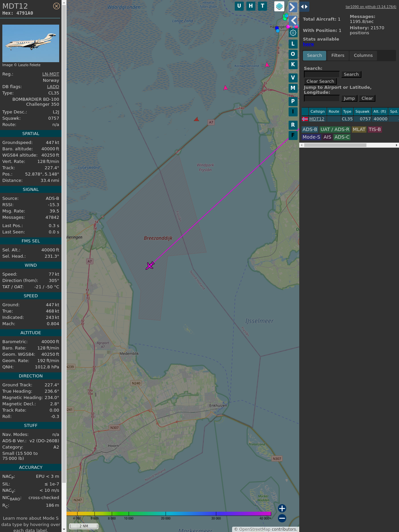This screenshot has height=532, width=399.
Task: Open the LN-MDT registration link
Action: coord(51,74)
